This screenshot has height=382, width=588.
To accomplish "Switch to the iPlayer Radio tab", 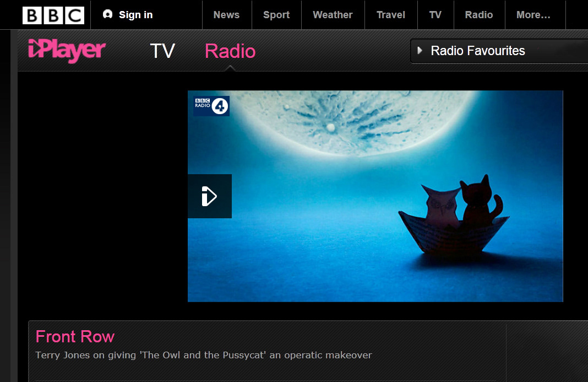I will pyautogui.click(x=230, y=51).
